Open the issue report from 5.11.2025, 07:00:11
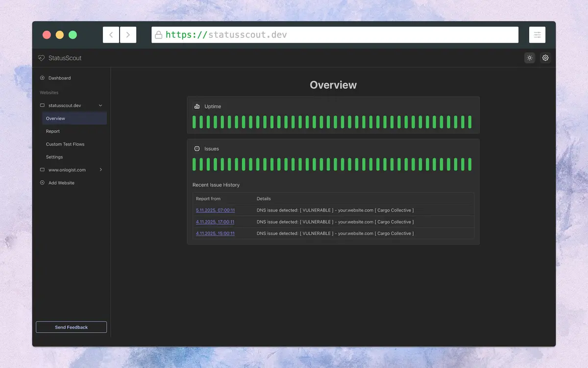This screenshot has width=588, height=368. point(215,210)
